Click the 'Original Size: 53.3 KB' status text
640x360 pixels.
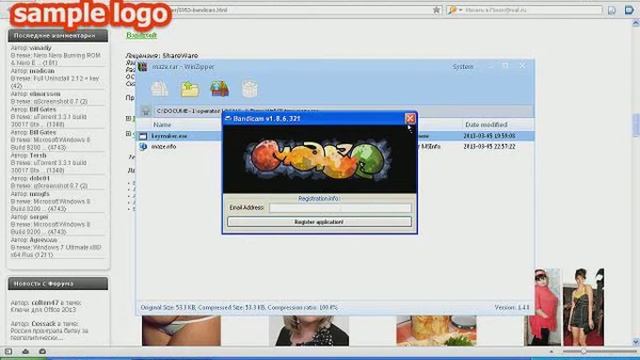coord(168,308)
